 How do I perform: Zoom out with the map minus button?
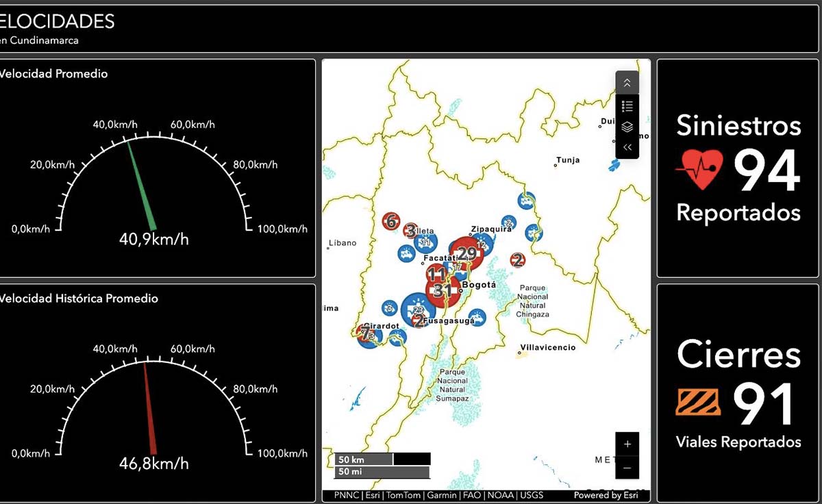pyautogui.click(x=627, y=468)
